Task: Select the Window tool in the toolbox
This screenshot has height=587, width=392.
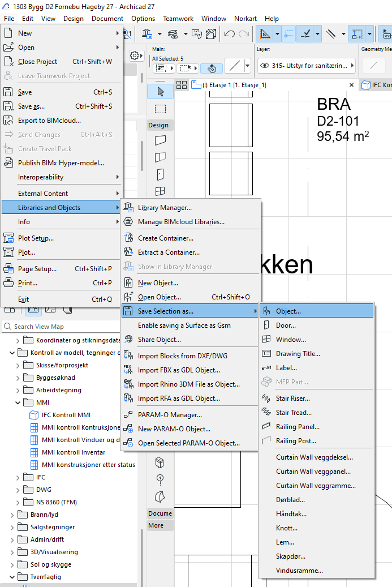Action: pos(160,191)
